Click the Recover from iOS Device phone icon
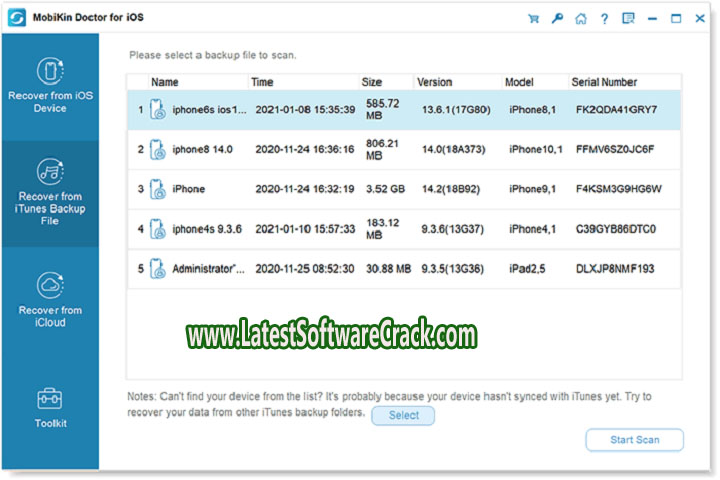Viewport: 720px width, 480px height. point(50,71)
